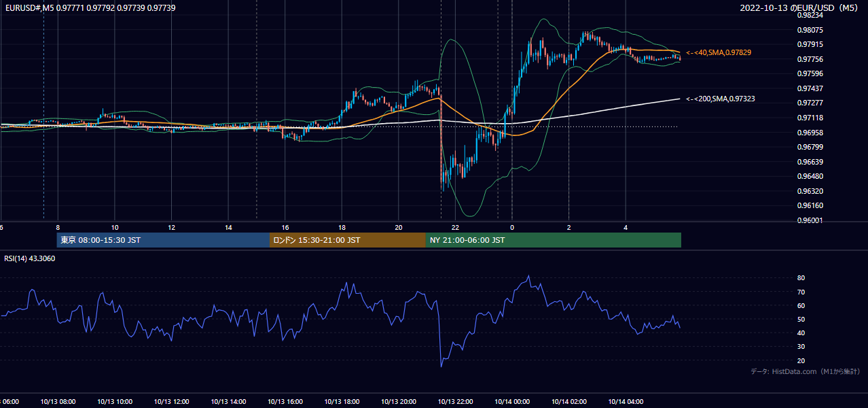Click RSI scale value 40

coord(801,333)
